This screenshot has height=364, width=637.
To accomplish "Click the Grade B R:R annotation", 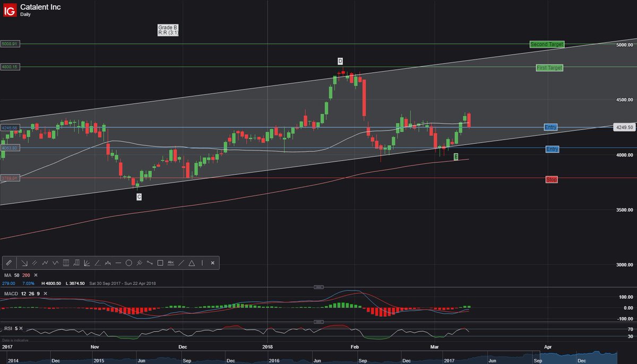I will click(168, 30).
